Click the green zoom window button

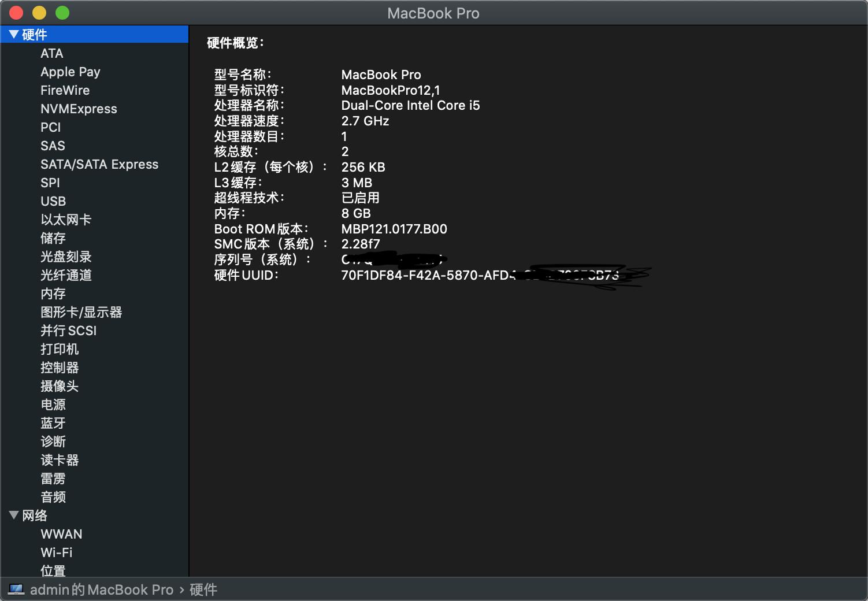click(x=62, y=13)
